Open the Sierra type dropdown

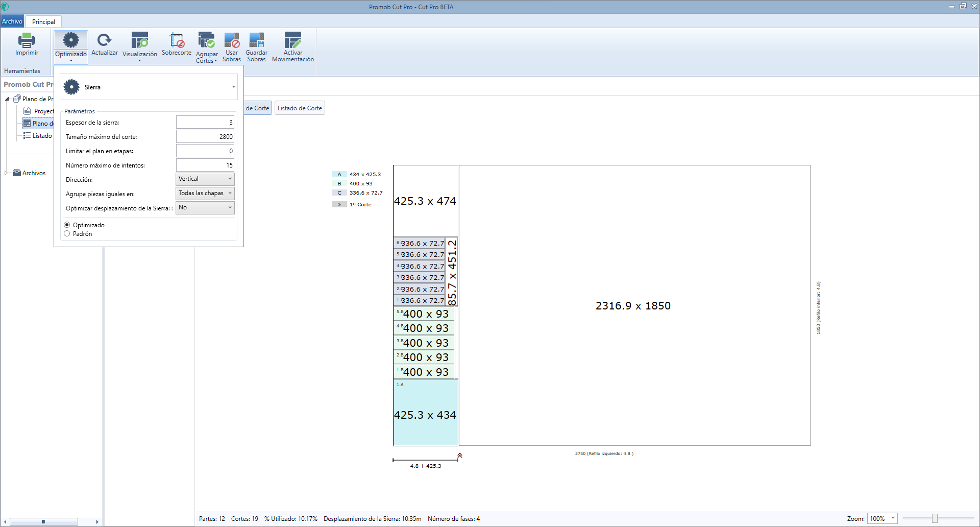click(x=234, y=87)
